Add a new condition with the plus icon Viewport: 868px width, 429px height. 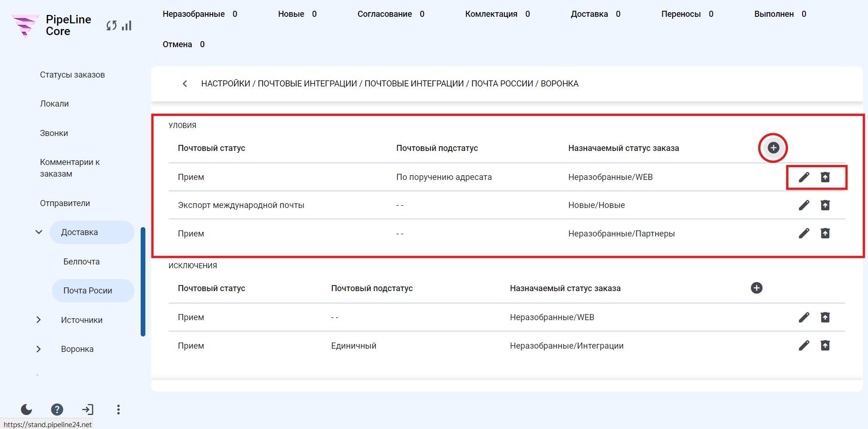pyautogui.click(x=773, y=148)
